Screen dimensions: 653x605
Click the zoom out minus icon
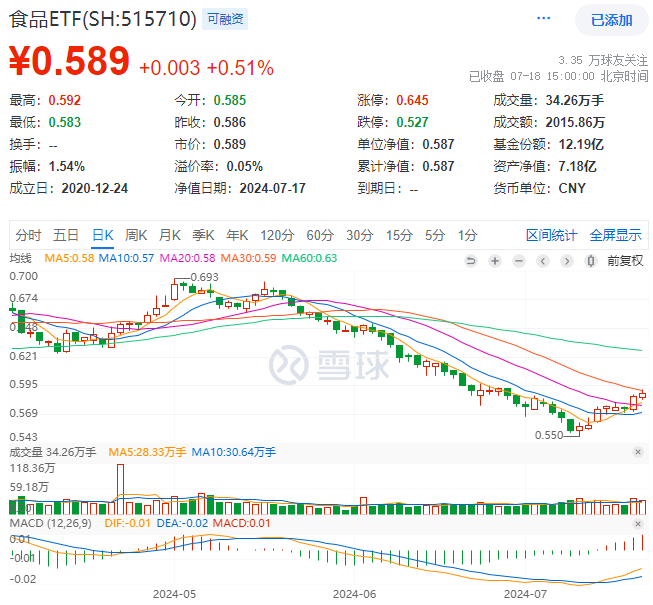519,261
